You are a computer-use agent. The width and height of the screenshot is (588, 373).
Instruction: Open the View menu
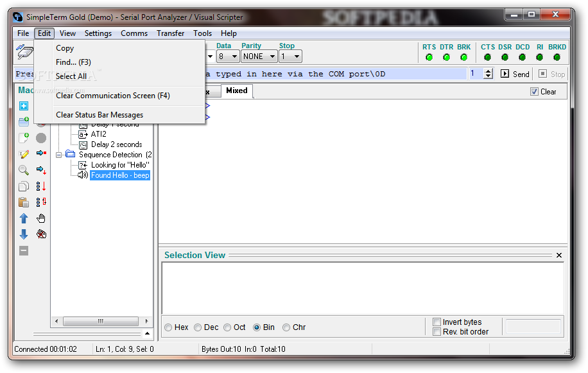tap(67, 33)
